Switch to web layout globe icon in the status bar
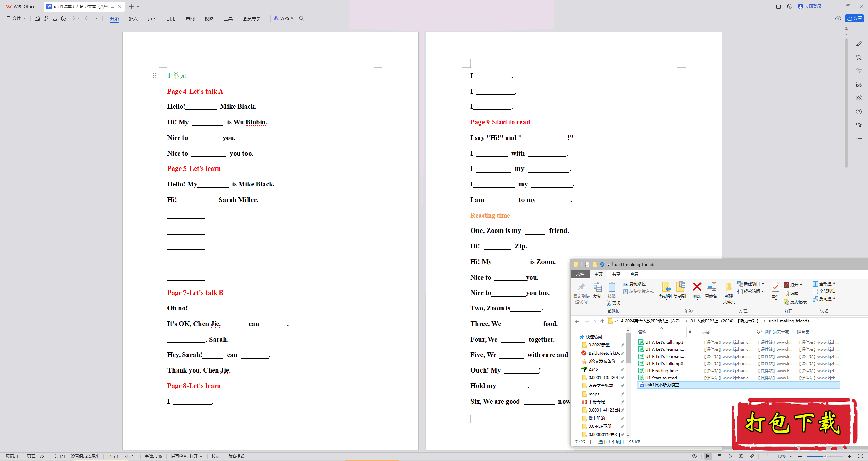The height and width of the screenshot is (461, 868). (x=741, y=456)
